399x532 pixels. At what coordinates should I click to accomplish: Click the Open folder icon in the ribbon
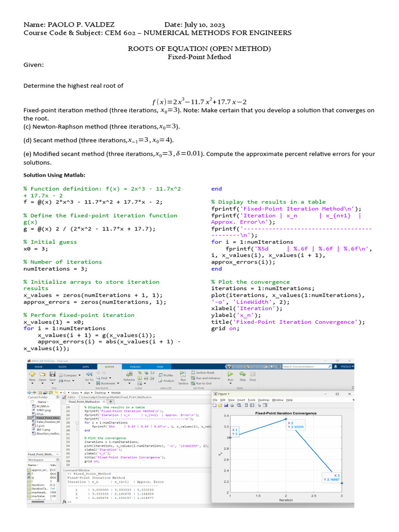click(43, 374)
